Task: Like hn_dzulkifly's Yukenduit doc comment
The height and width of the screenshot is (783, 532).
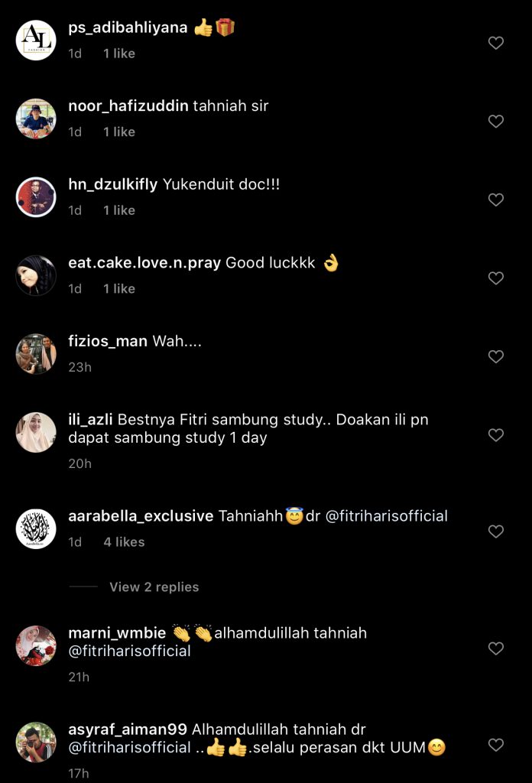Action: 496,200
